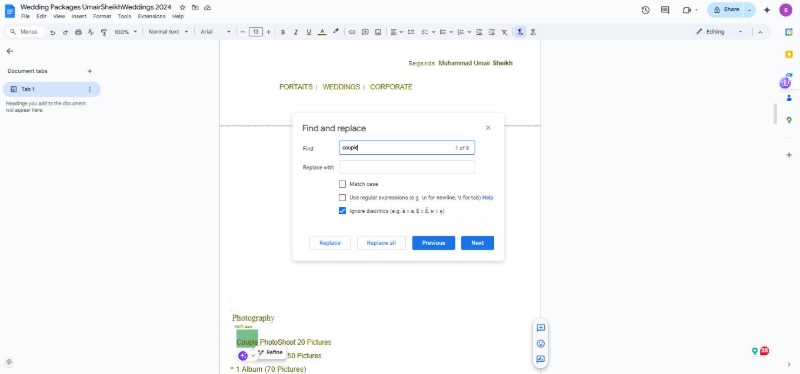This screenshot has height=374, width=800.
Task: Insert an image from toolbar
Action: 378,32
